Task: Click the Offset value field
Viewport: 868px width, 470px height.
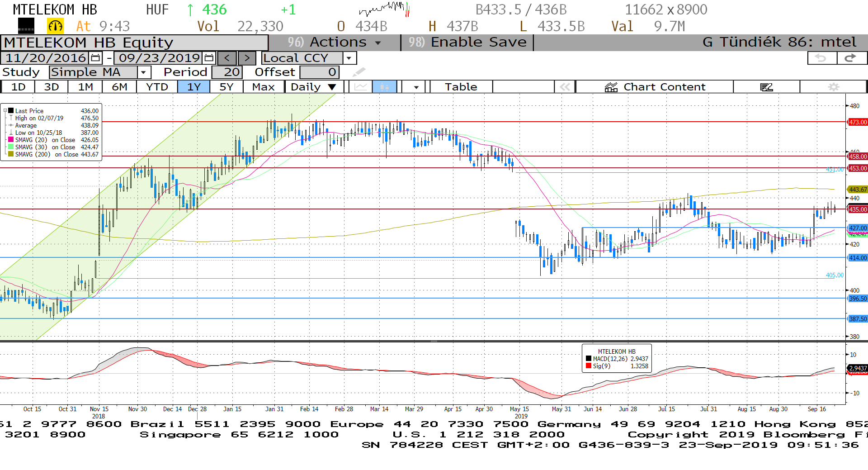Action: [x=320, y=72]
